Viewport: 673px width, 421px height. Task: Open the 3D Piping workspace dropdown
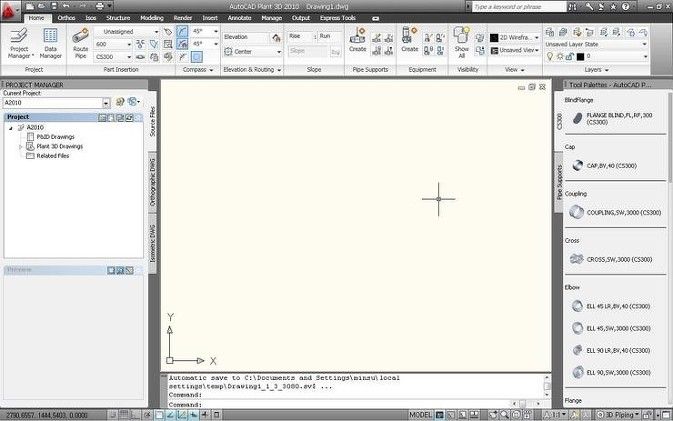coord(618,415)
